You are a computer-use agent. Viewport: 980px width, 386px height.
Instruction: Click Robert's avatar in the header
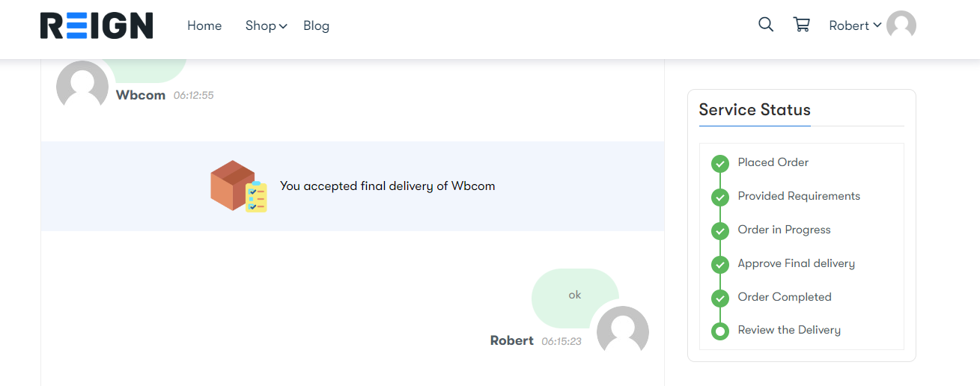click(901, 25)
